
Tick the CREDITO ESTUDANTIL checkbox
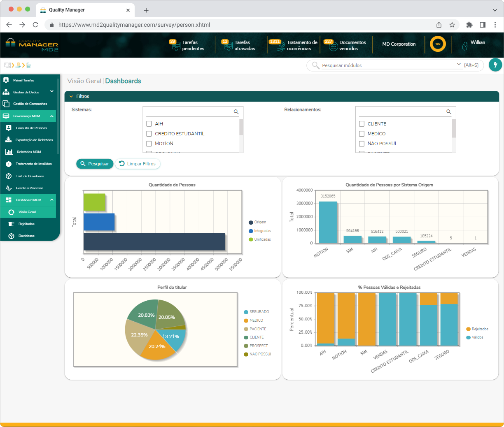click(149, 134)
